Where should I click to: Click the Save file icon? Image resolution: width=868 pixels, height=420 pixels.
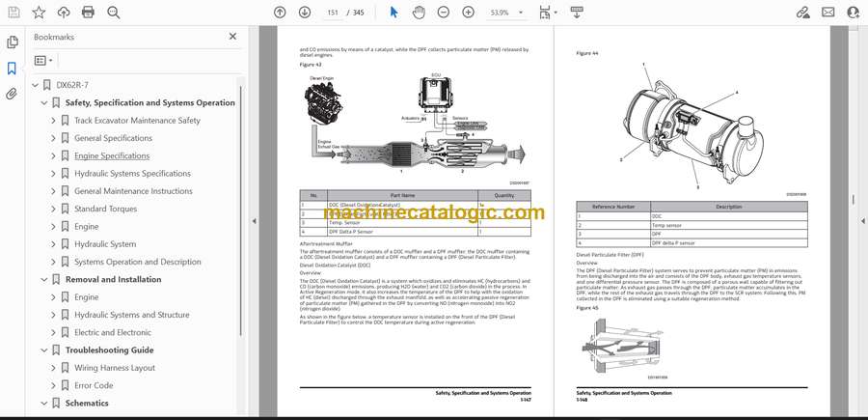[14, 13]
